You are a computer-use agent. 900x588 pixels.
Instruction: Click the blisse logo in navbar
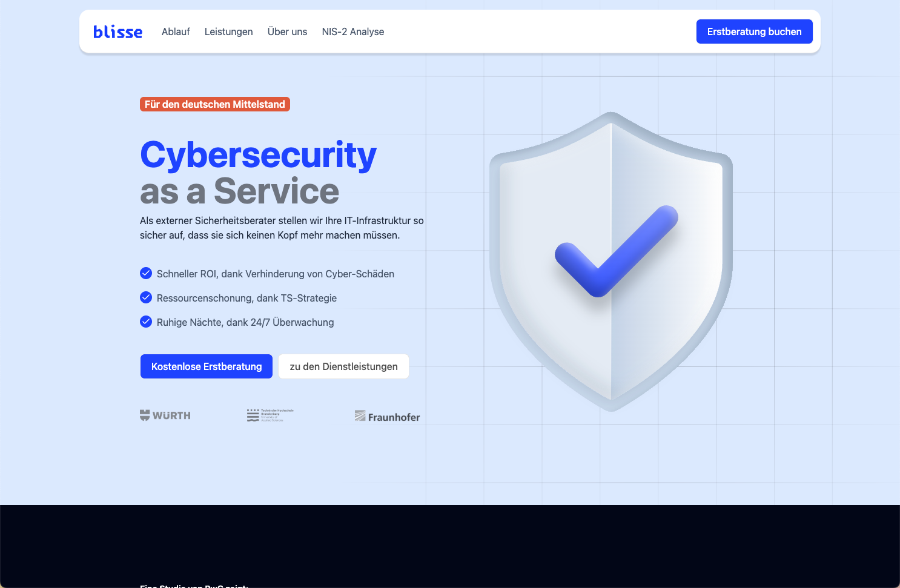[118, 32]
